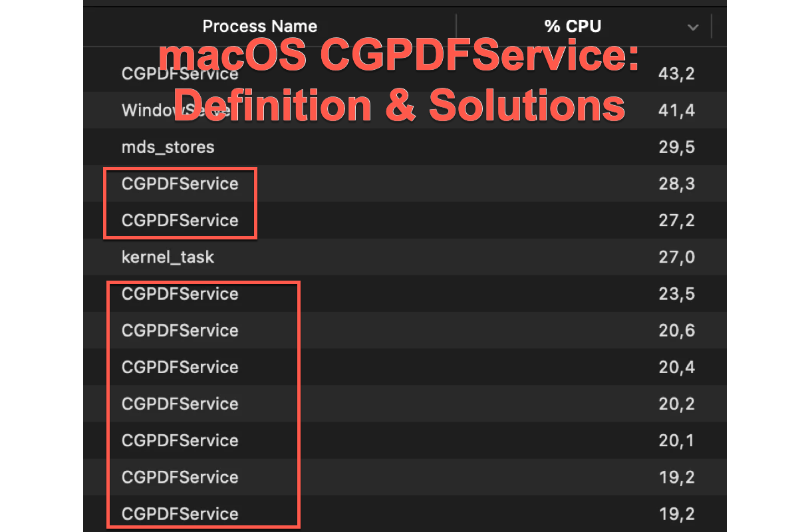798x532 pixels.
Task: Select the mds_stores process row
Action: [405, 147]
